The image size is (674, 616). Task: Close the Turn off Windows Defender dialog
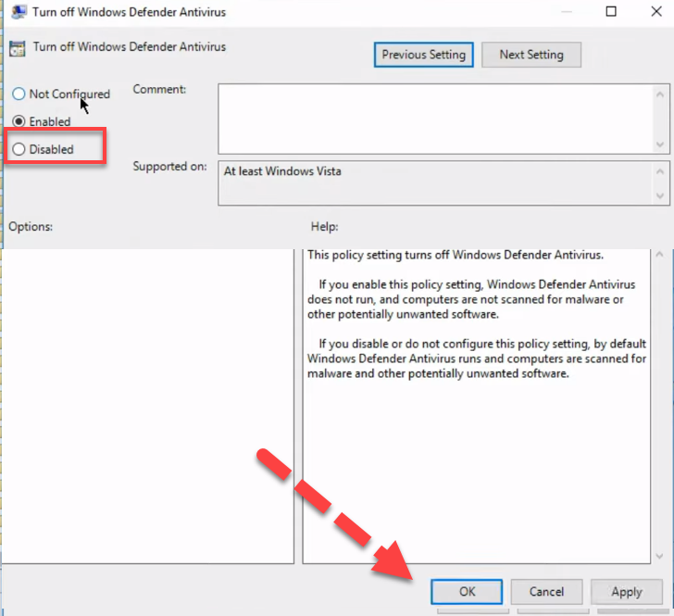(656, 12)
